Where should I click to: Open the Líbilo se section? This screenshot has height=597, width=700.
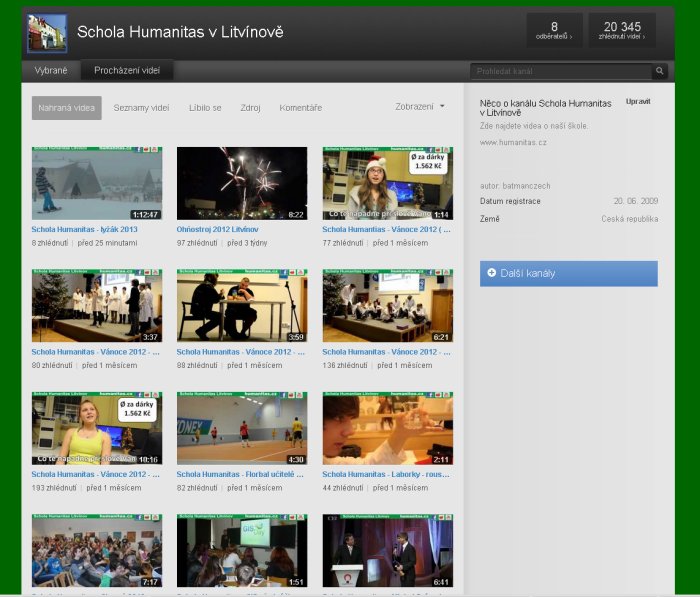pos(205,107)
